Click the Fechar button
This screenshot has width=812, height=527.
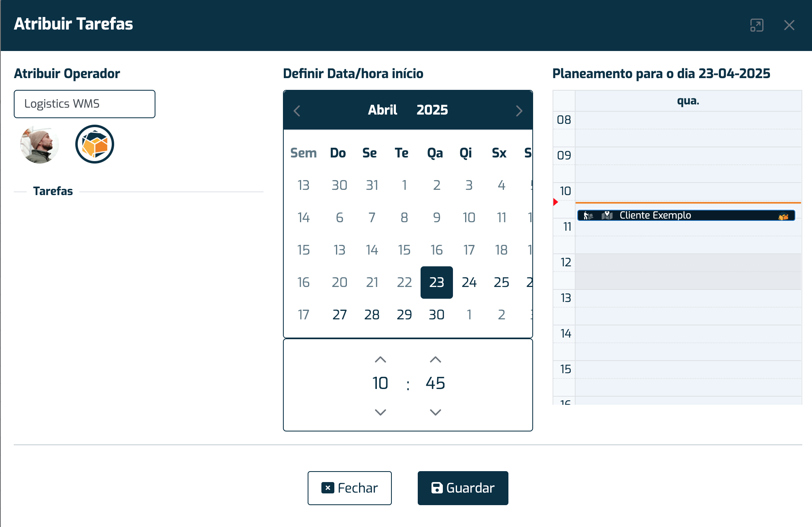tap(350, 488)
